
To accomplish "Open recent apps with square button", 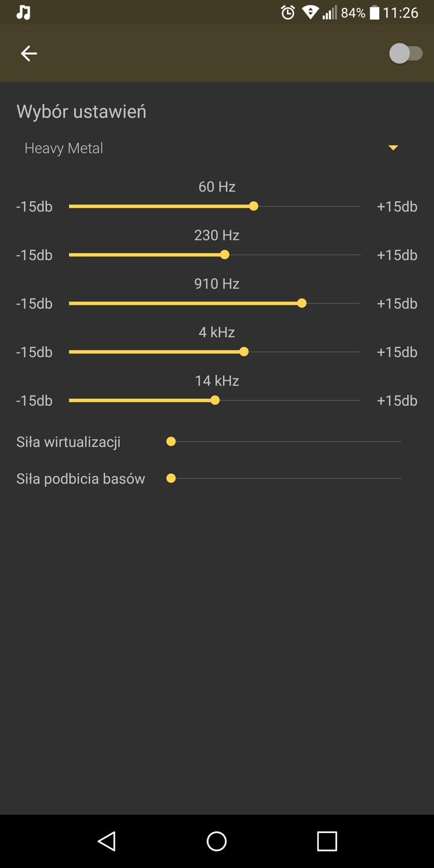I will coord(327,841).
